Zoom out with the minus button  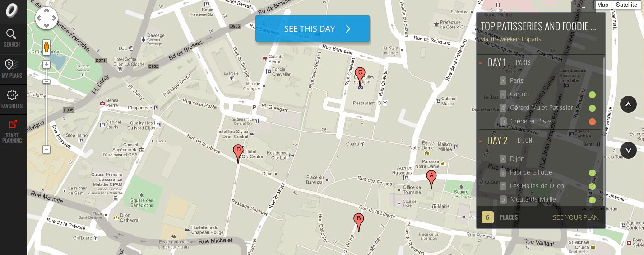coord(46,149)
